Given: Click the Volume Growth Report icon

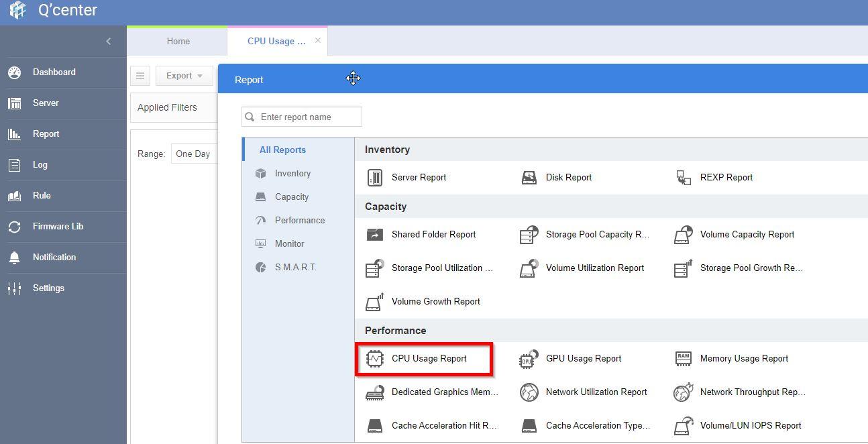Looking at the screenshot, I should [x=375, y=302].
